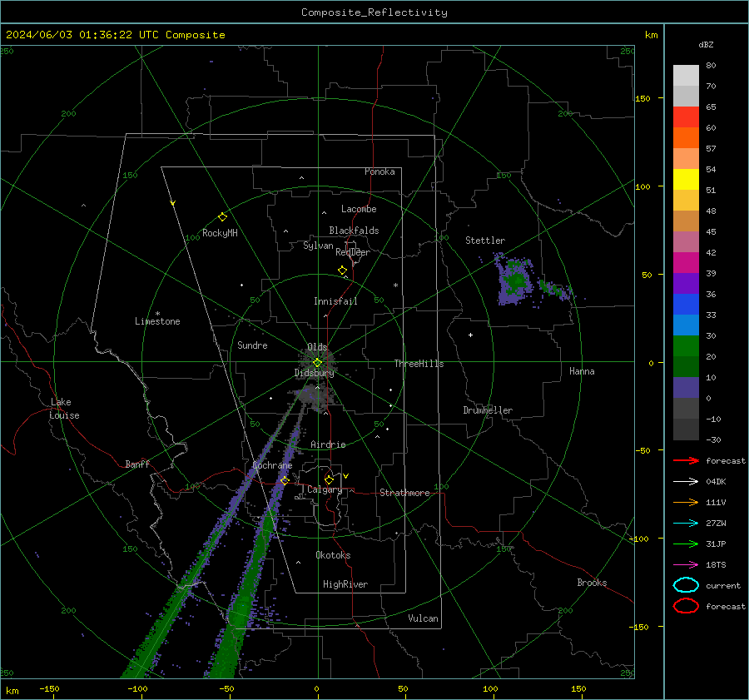Click the magenta 18TS arrow in the legend
The image size is (749, 700).
tap(686, 565)
